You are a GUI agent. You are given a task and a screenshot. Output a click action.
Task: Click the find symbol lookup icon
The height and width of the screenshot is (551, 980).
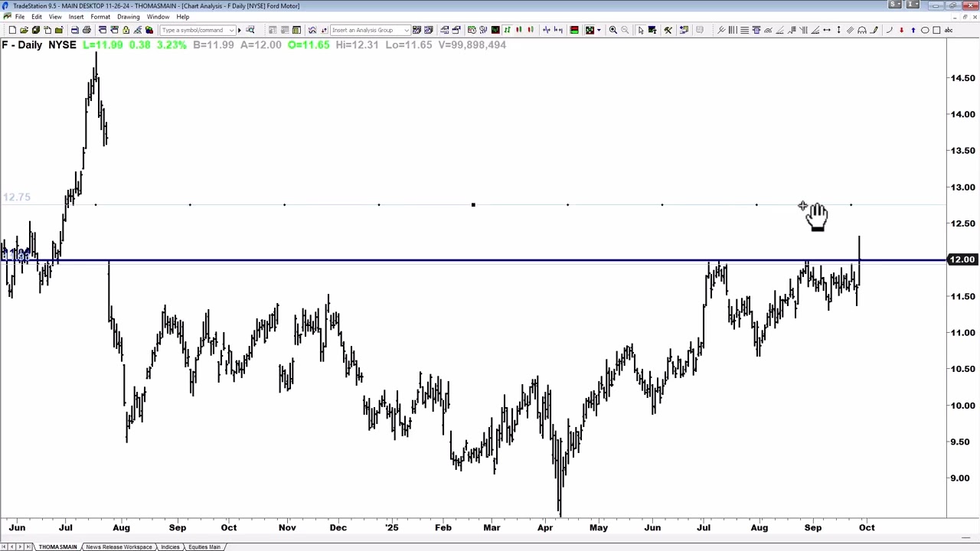pos(250,30)
